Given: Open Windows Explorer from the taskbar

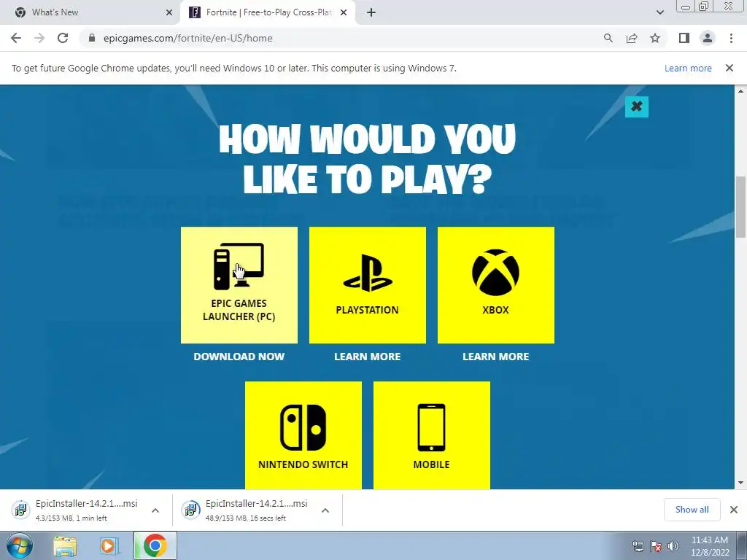Looking at the screenshot, I should [x=65, y=545].
